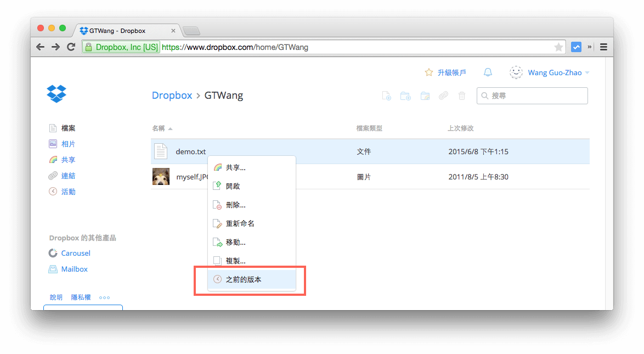Image resolution: width=644 pixels, height=354 pixels.
Task: Click the link icon in the toolbar
Action: coord(443,95)
